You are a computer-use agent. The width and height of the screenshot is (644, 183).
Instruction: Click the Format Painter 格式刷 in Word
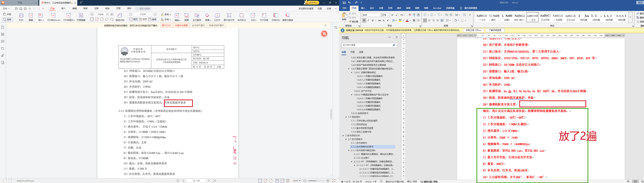[354, 22]
